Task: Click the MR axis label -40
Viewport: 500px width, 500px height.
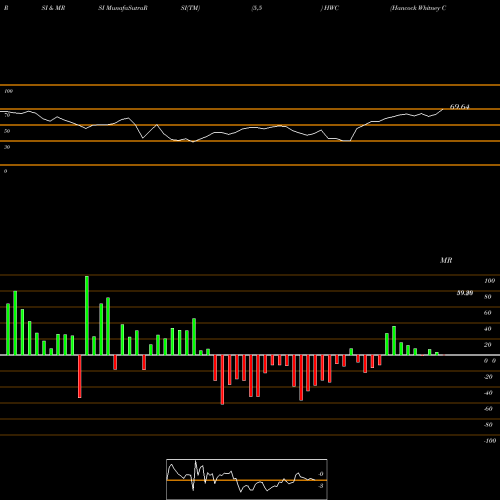Action: coord(488,393)
